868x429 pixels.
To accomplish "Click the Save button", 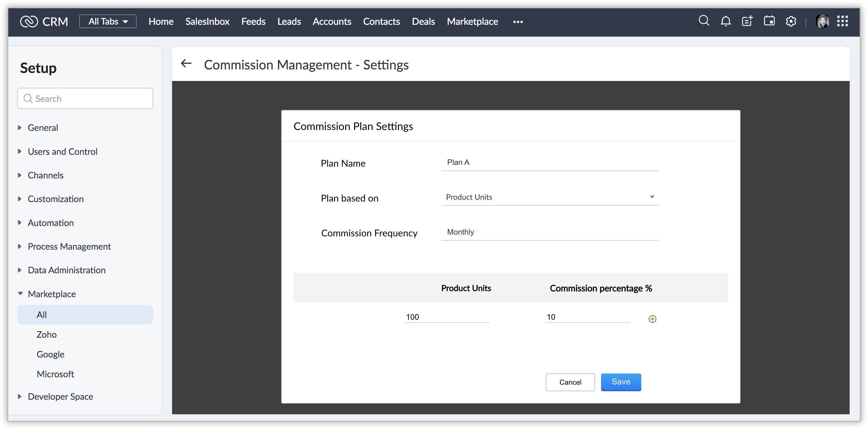I will (621, 382).
